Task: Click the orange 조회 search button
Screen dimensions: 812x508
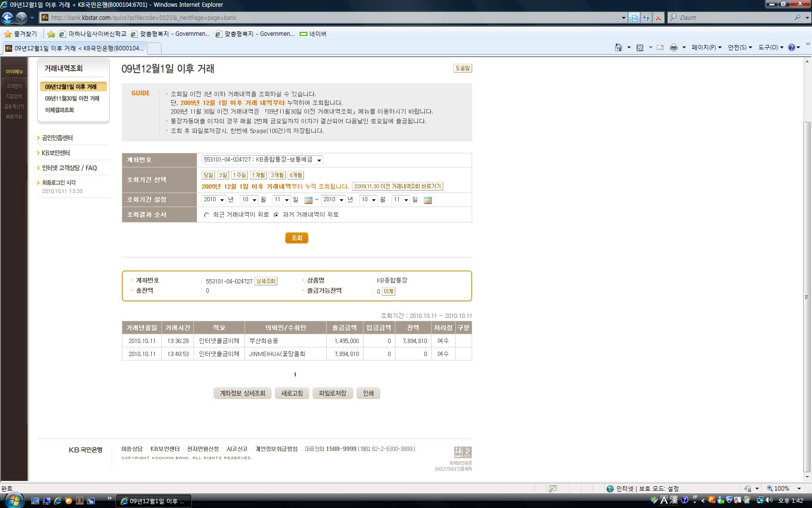Action: click(x=296, y=238)
